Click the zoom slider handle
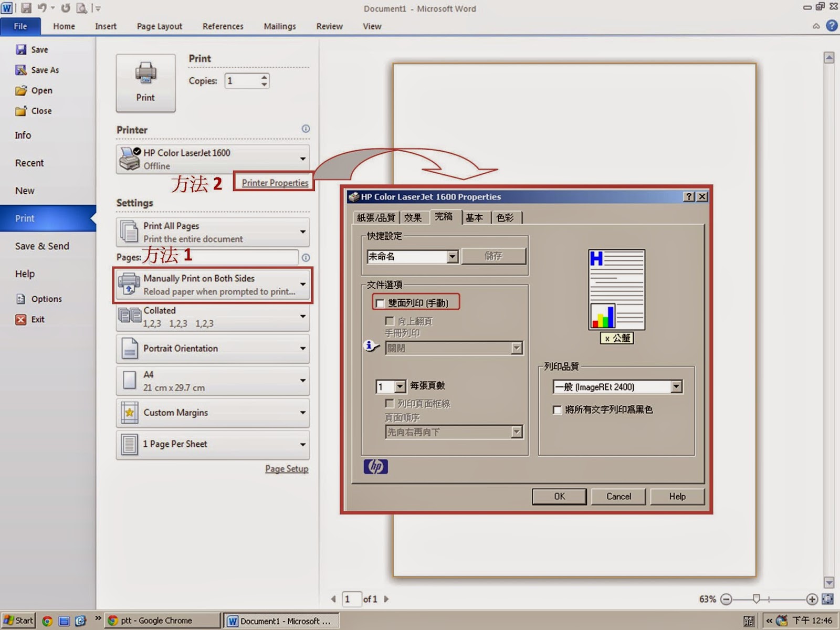Viewport: 840px width, 630px height. click(x=756, y=599)
